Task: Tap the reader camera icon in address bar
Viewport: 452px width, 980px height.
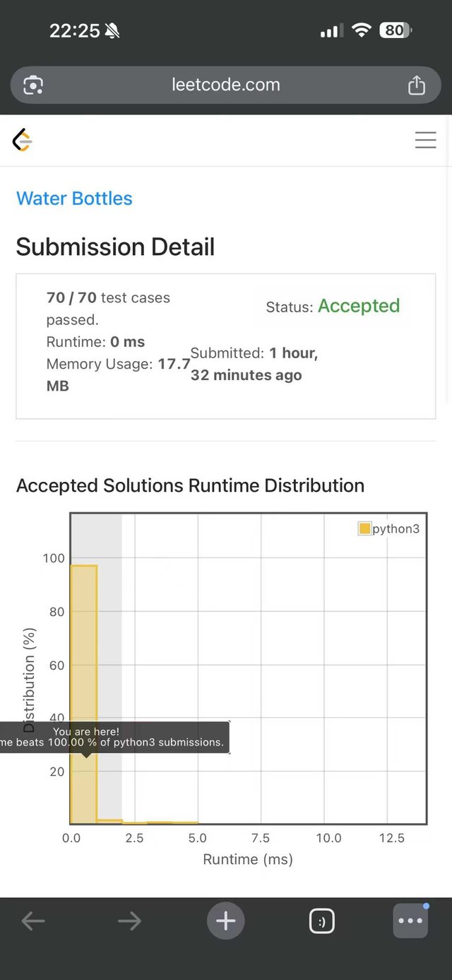Action: coord(33,85)
